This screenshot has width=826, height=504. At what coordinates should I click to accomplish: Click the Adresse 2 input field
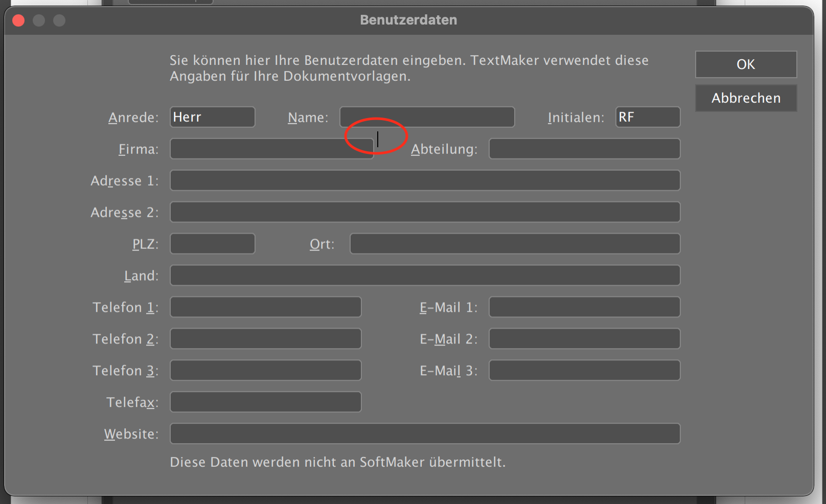point(425,212)
